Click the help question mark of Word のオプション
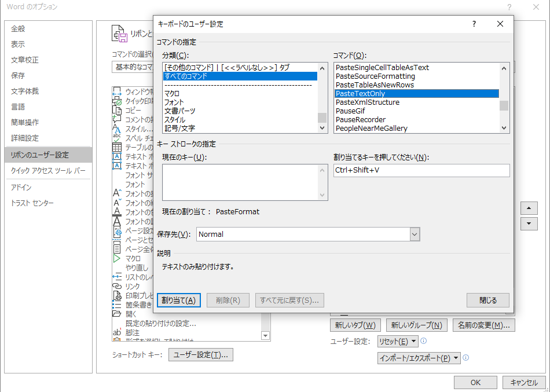The height and width of the screenshot is (392, 550). [509, 7]
